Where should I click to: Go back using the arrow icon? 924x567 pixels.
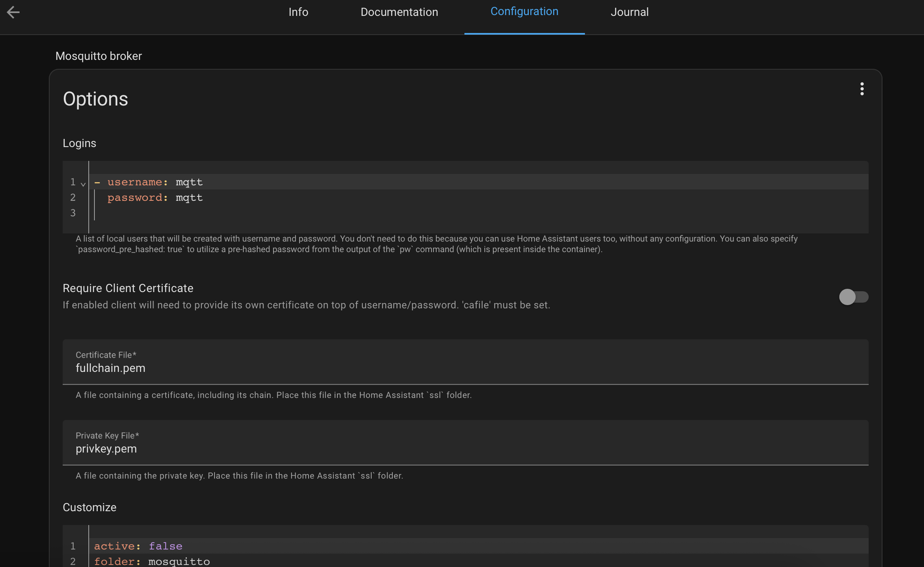(x=13, y=12)
